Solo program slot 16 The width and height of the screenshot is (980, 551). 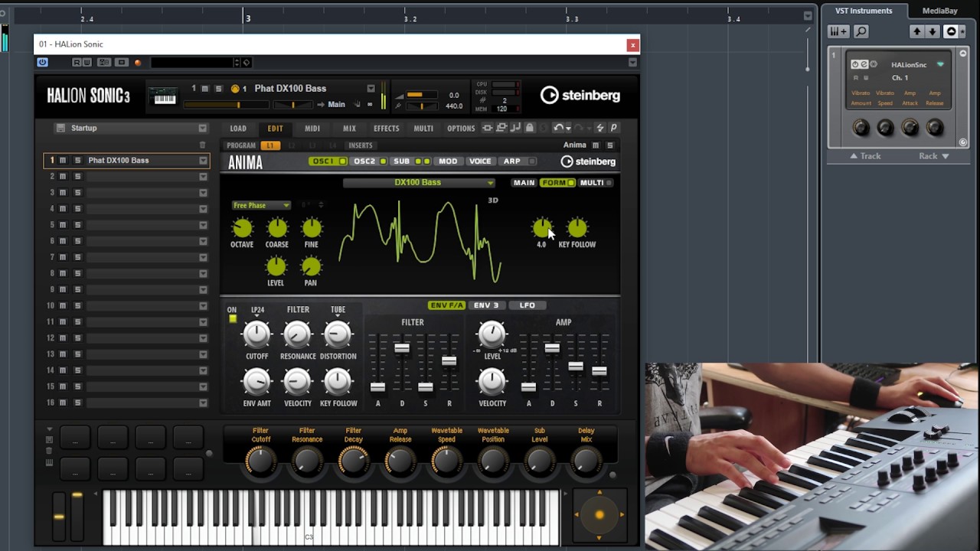click(x=77, y=403)
